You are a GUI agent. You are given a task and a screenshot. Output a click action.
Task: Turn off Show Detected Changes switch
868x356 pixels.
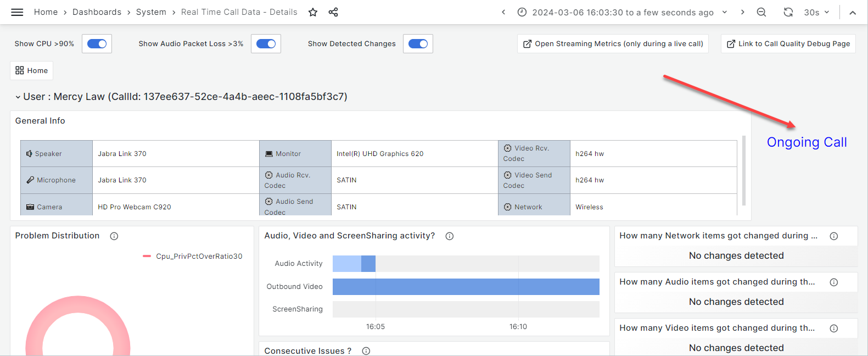tap(418, 44)
